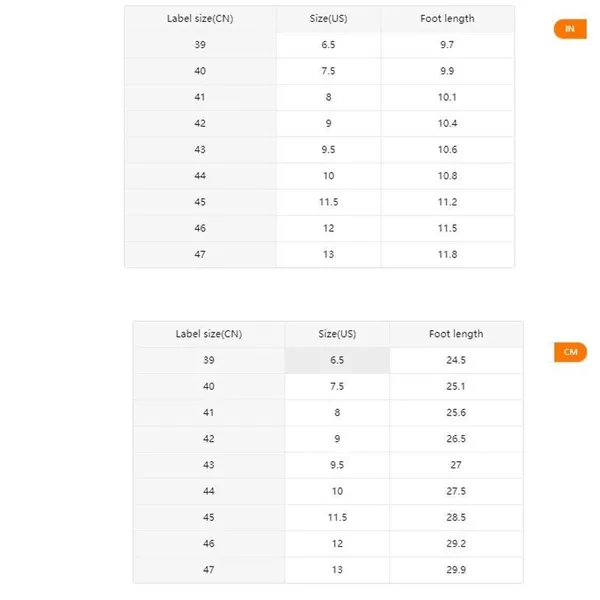Click the 27.5 foot length cell
The height and width of the screenshot is (600, 600).
coord(456,491)
